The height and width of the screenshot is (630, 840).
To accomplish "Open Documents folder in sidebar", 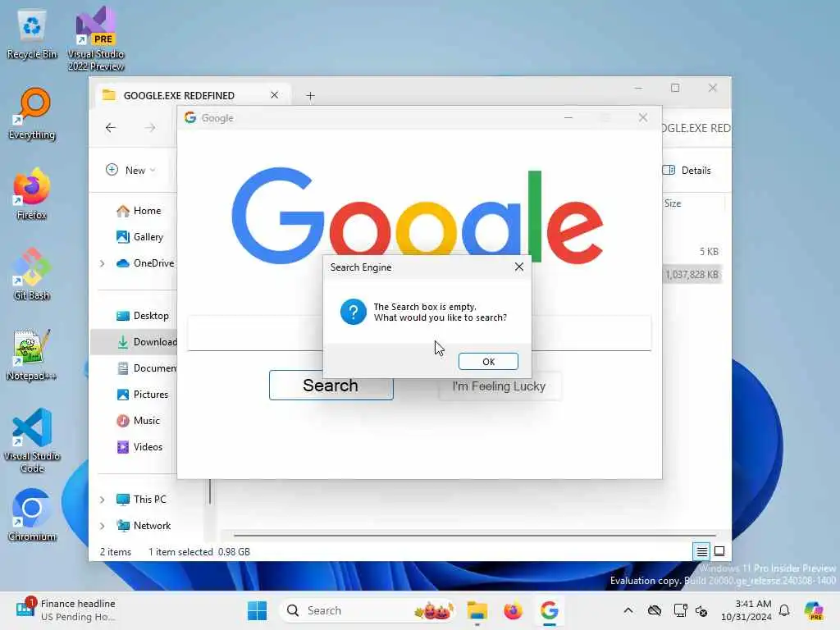I will 146,368.
